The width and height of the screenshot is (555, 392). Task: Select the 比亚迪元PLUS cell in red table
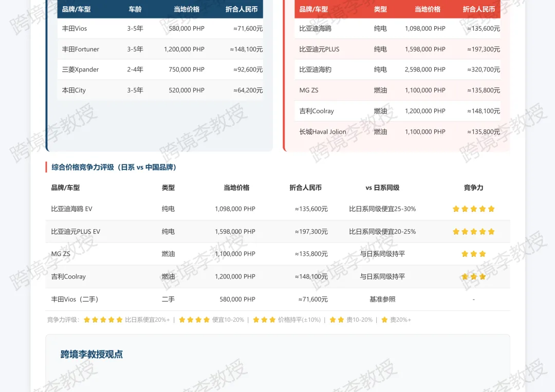tap(319, 49)
